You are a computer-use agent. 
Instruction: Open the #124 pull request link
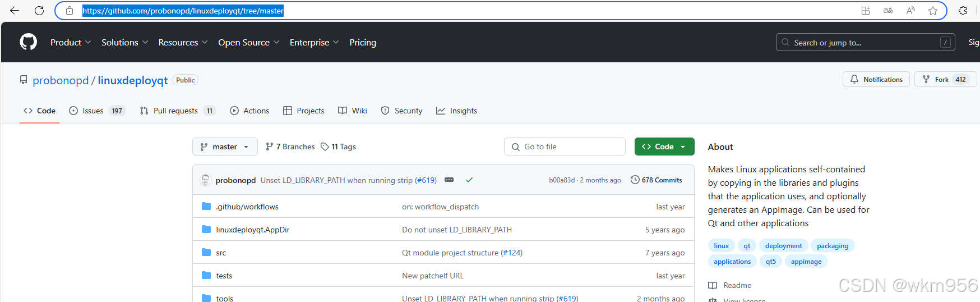(x=512, y=253)
